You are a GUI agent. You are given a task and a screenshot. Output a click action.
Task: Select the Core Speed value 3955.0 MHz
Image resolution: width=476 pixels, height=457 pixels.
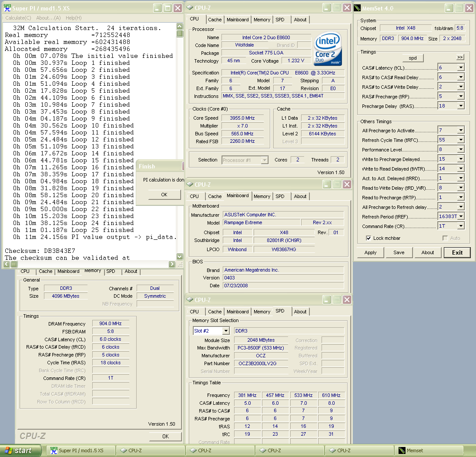242,118
